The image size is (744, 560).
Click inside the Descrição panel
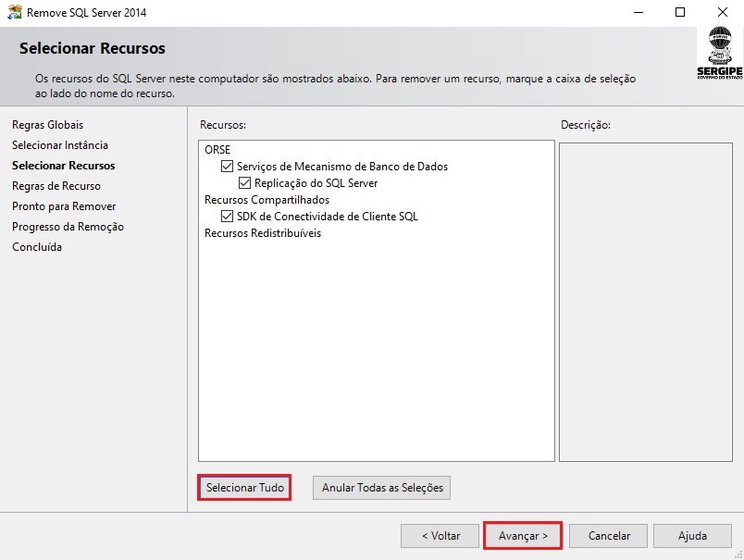click(x=645, y=301)
